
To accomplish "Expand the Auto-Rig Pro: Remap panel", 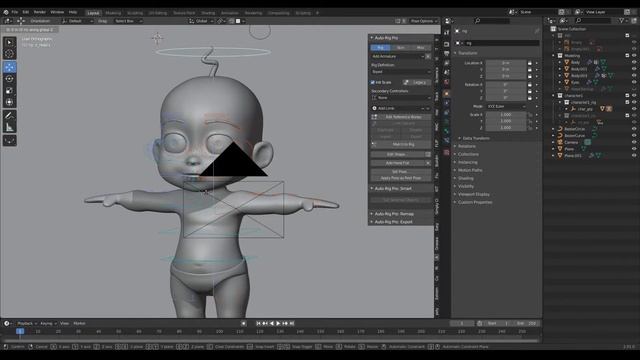I will [x=393, y=214].
